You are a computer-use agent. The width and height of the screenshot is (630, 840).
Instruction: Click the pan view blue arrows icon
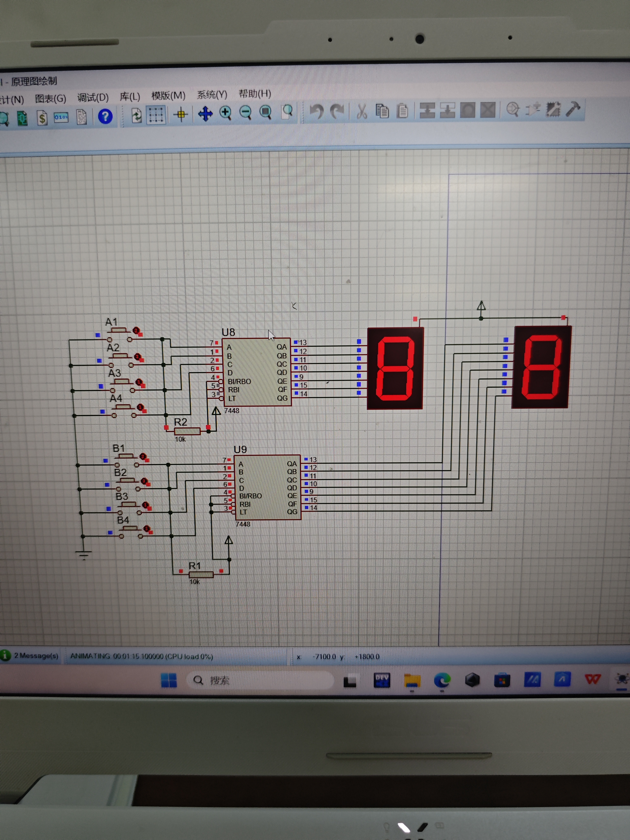pos(205,114)
